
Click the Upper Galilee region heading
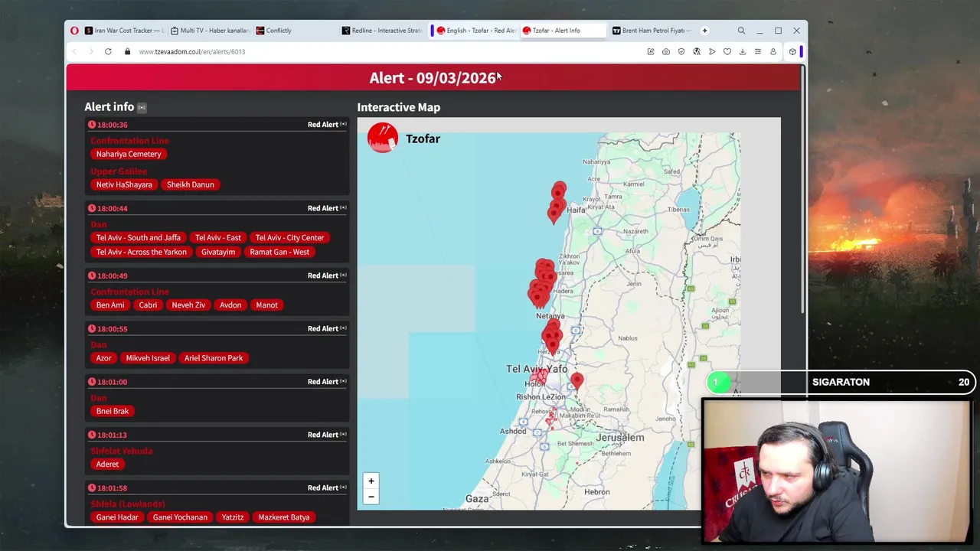coord(119,171)
